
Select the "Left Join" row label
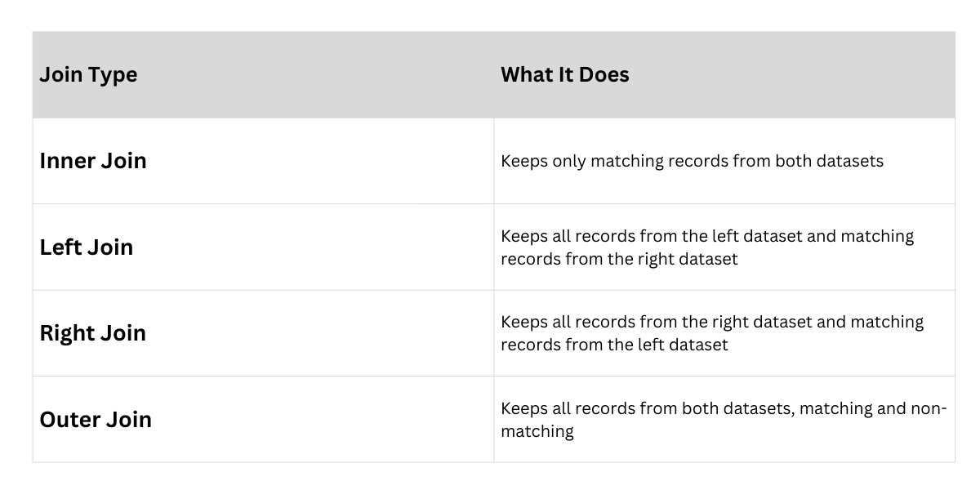pyautogui.click(x=86, y=247)
